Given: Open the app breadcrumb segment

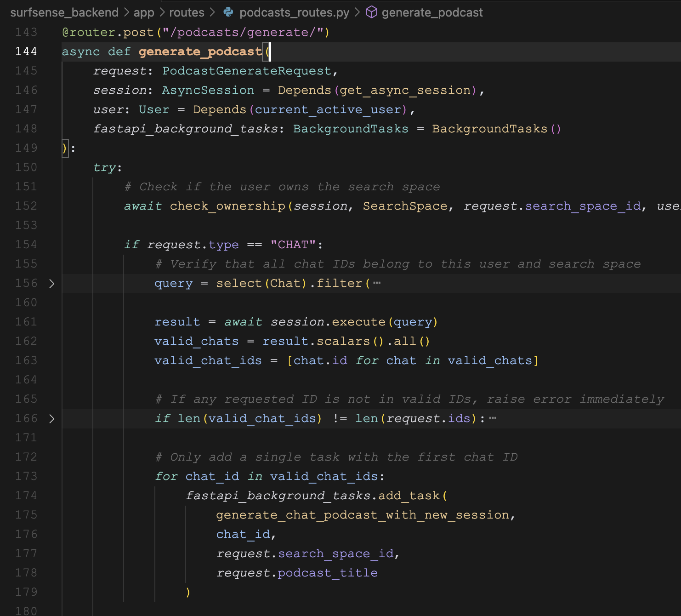Looking at the screenshot, I should click(144, 12).
